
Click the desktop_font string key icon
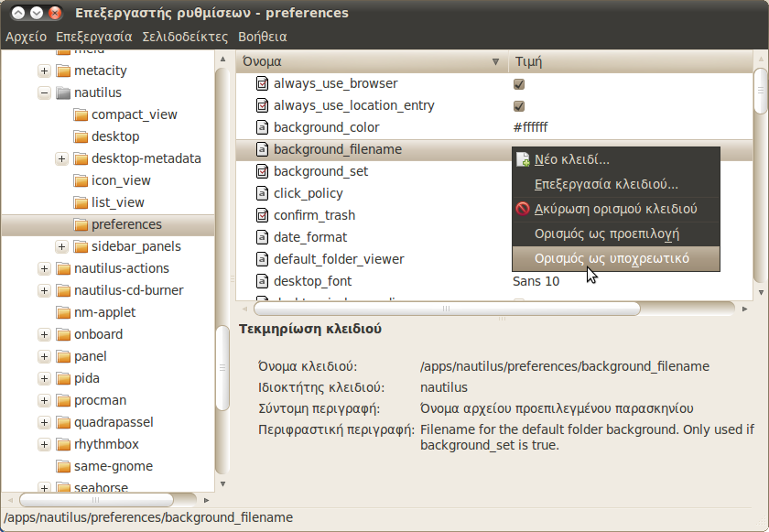(263, 281)
